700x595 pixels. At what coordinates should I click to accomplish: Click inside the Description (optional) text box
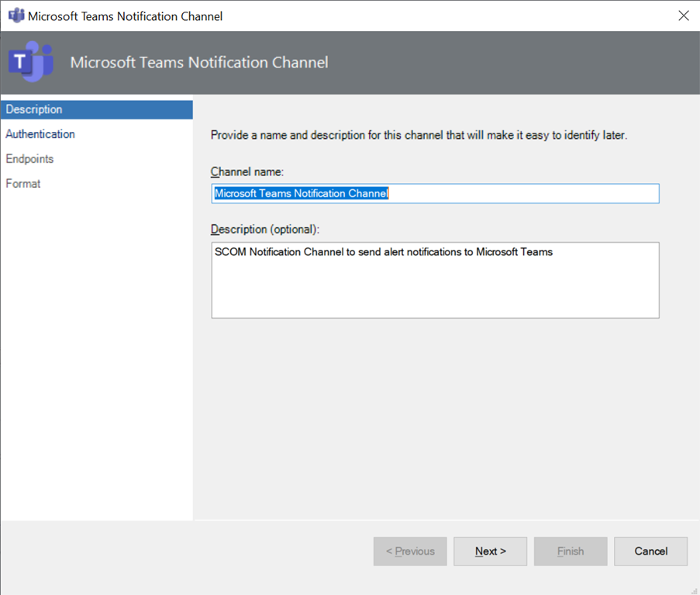tap(435, 280)
